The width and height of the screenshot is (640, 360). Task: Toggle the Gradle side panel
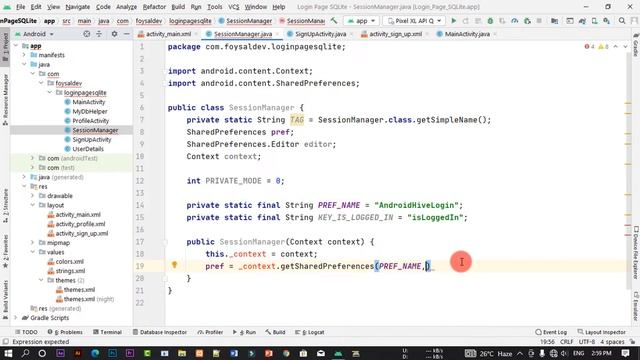tap(636, 45)
